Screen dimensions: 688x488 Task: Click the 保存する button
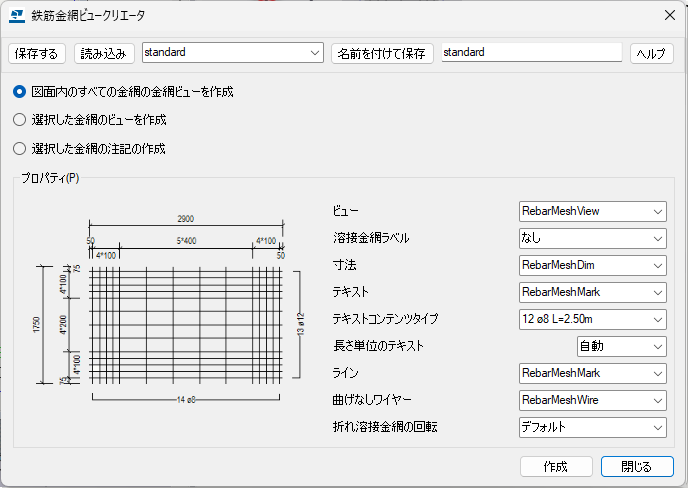pos(38,53)
